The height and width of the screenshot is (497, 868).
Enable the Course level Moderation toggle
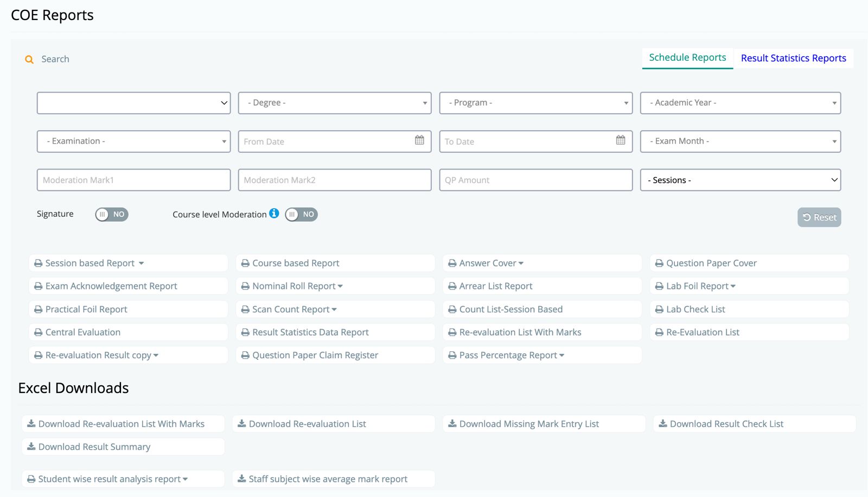(x=301, y=214)
